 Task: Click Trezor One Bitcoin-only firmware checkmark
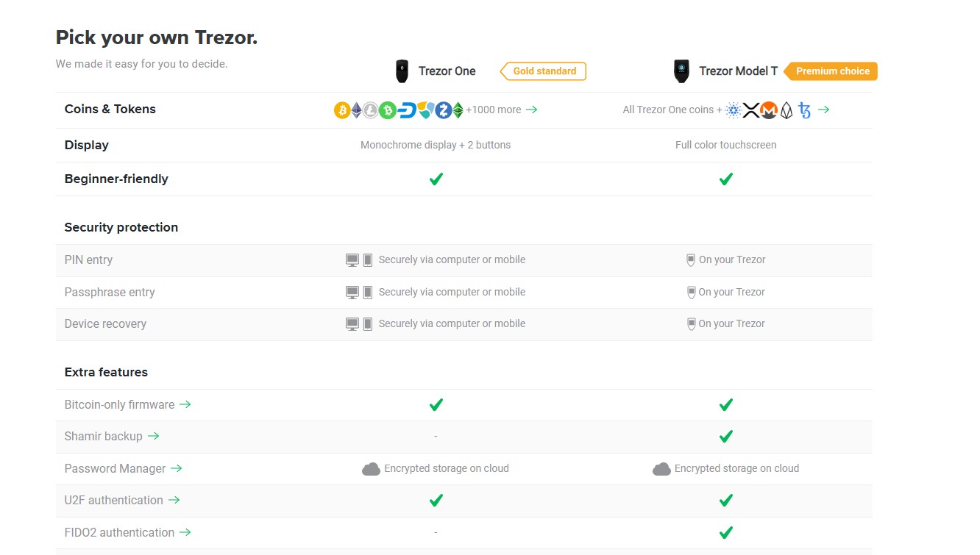[436, 404]
